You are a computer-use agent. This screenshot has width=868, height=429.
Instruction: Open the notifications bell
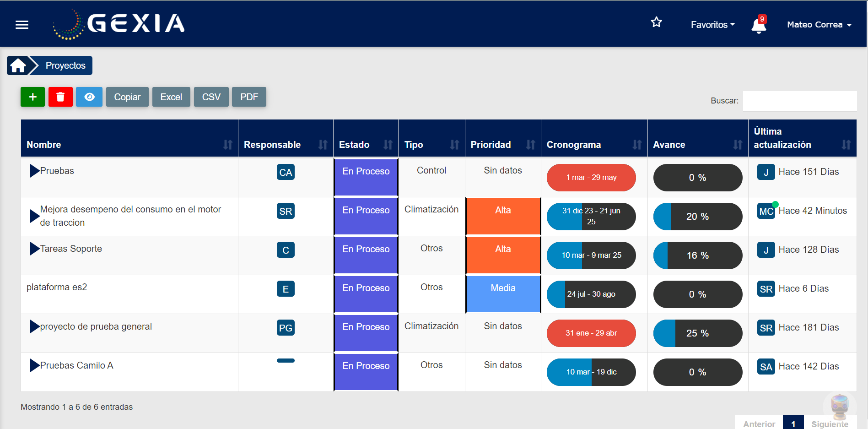pos(758,26)
